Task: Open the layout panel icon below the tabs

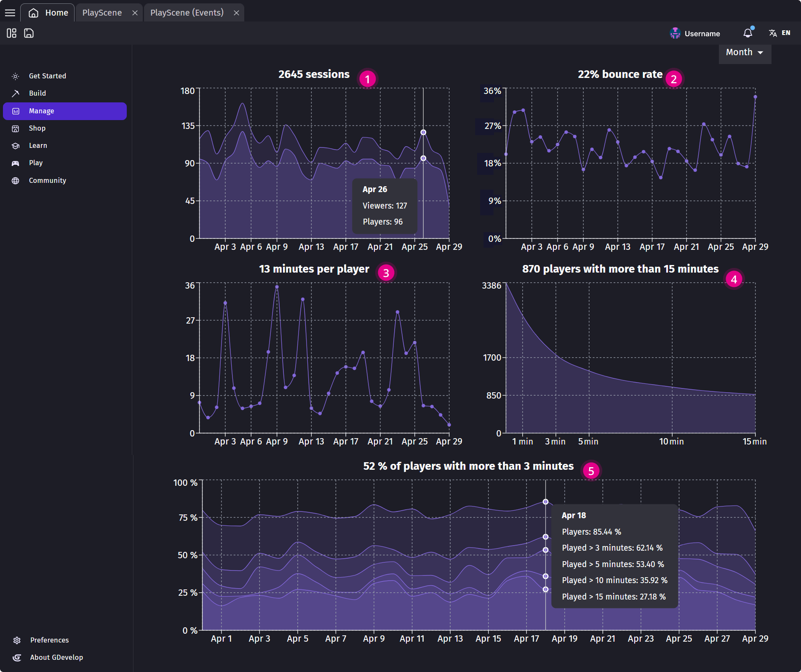Action: point(11,33)
